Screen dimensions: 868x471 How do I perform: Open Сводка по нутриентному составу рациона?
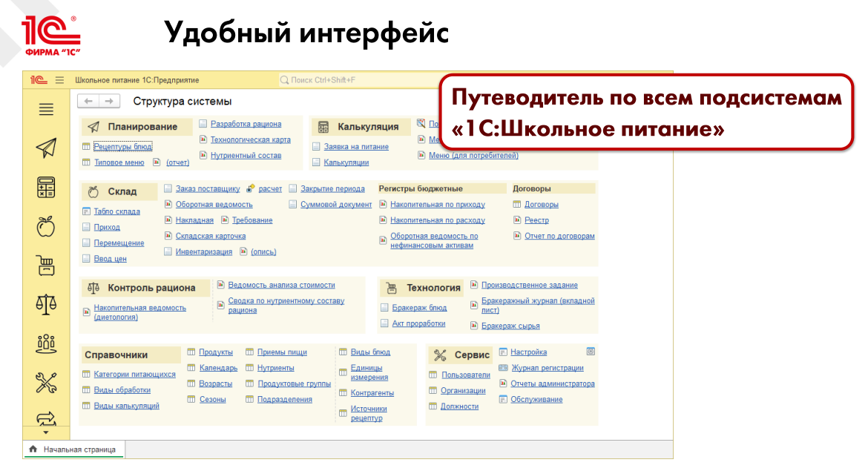tap(286, 306)
